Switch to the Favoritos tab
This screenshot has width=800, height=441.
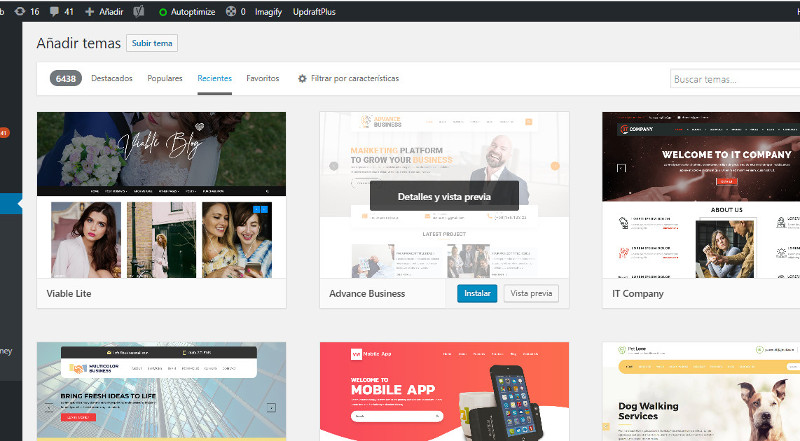[x=263, y=78]
